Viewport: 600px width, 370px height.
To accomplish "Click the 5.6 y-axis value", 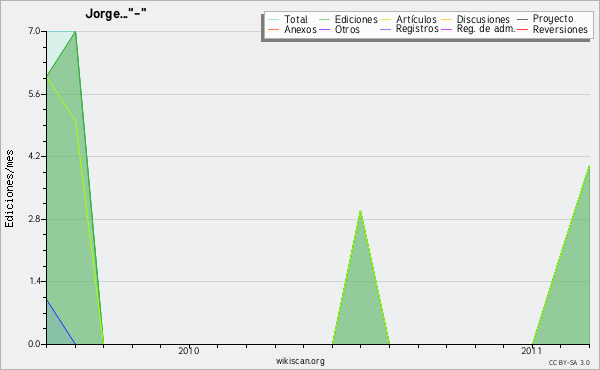I will [x=34, y=94].
